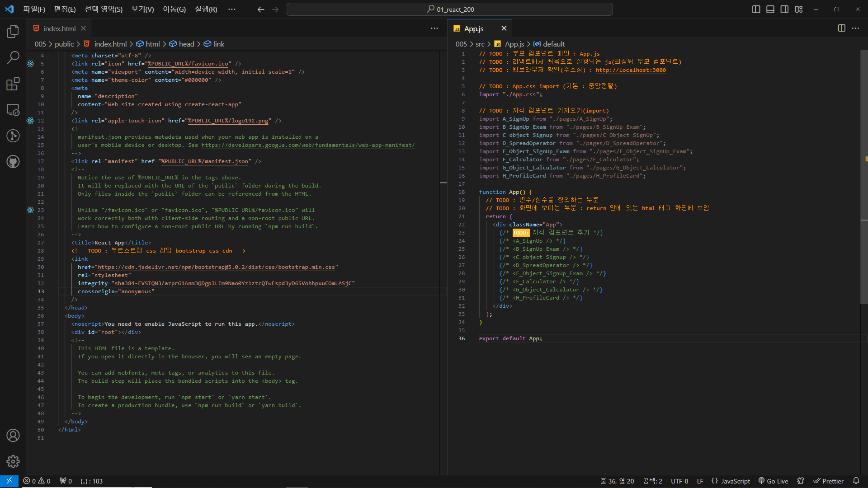Open the overflow menu (…) in menu bar
This screenshot has height=488, width=868.
(x=231, y=9)
